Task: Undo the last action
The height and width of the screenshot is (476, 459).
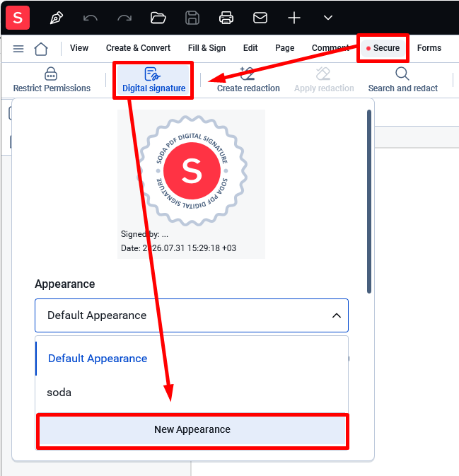Action: pyautogui.click(x=90, y=18)
